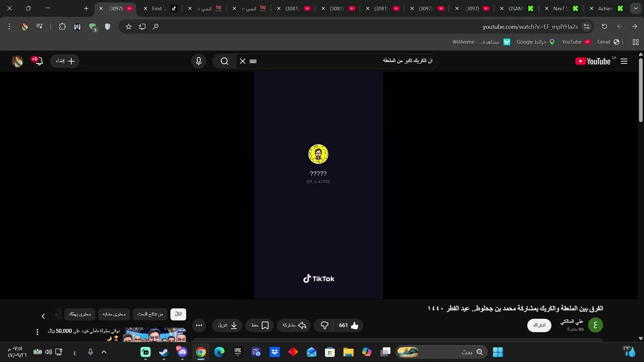Open the on-screen keyboard icon in the search box
Screen dimensions: 644x362
pos(253,61)
